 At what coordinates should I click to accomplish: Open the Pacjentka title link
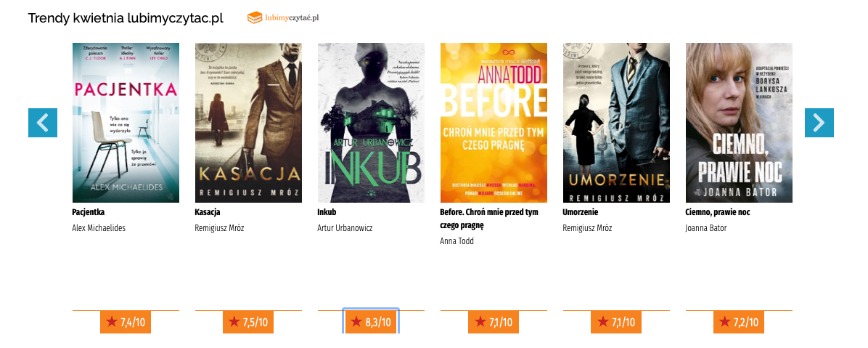pyautogui.click(x=89, y=212)
